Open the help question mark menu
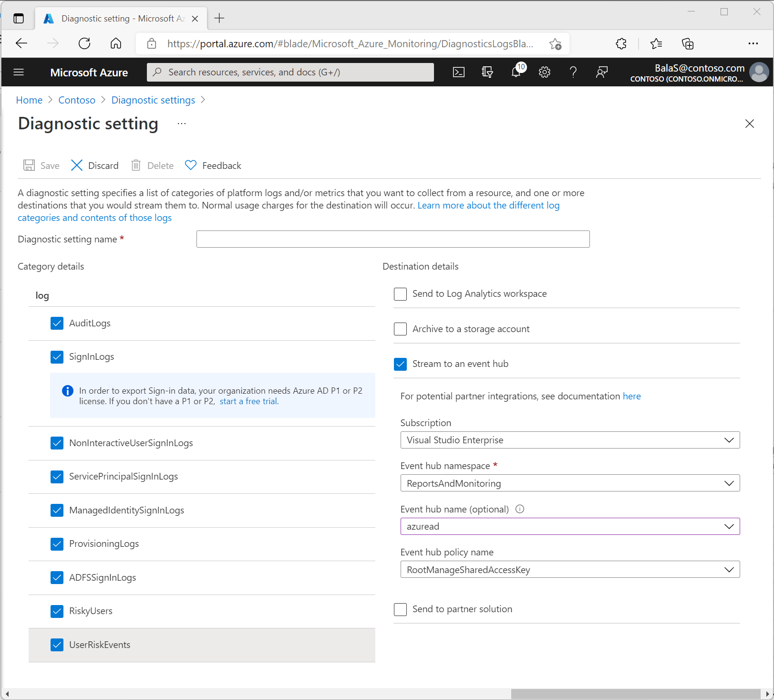This screenshot has height=700, width=774. coord(573,72)
